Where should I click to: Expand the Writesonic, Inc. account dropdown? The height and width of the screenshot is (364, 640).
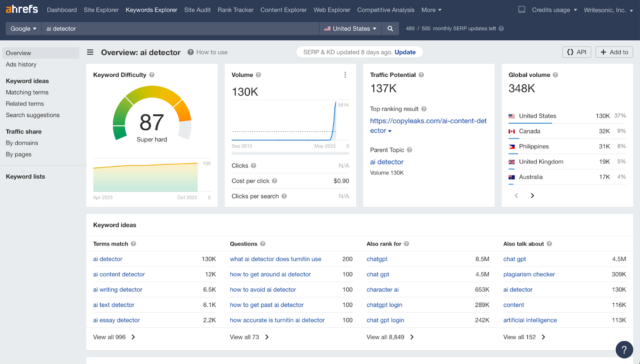click(x=608, y=10)
